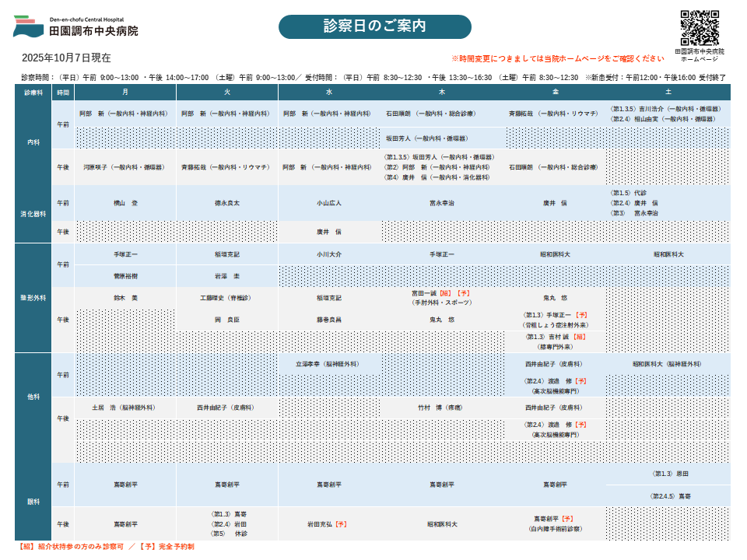This screenshot has width=747, height=560.
Task: Click the 内科 department row label
Action: point(33,142)
